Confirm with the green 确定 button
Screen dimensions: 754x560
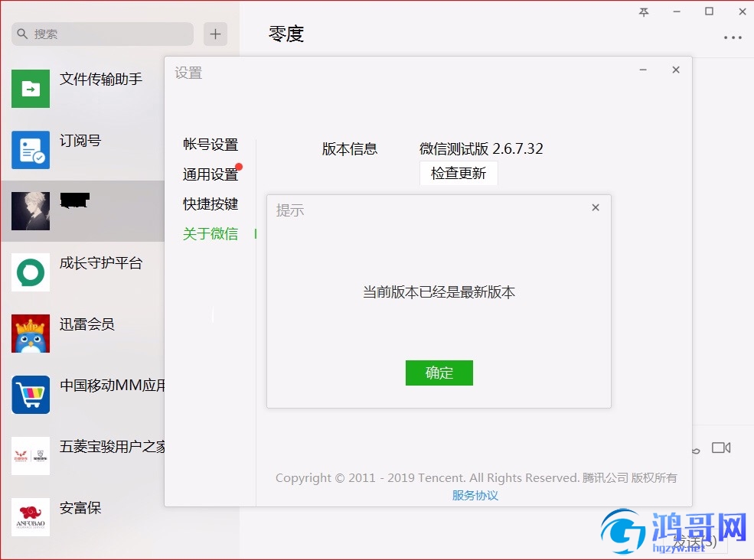click(x=439, y=373)
